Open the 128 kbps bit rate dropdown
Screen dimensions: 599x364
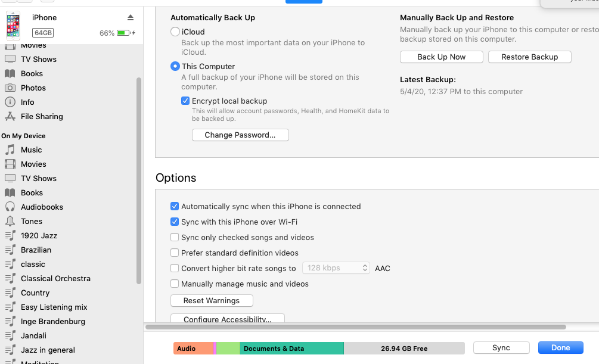336,268
